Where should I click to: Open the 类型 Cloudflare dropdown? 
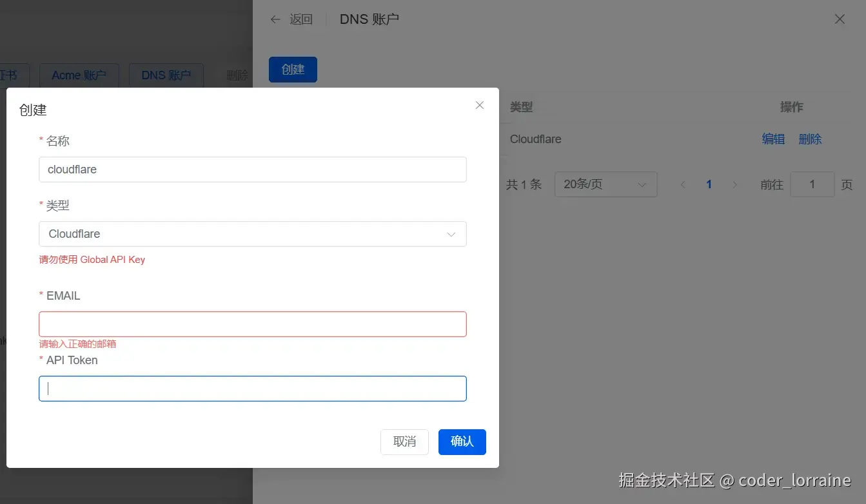click(253, 234)
